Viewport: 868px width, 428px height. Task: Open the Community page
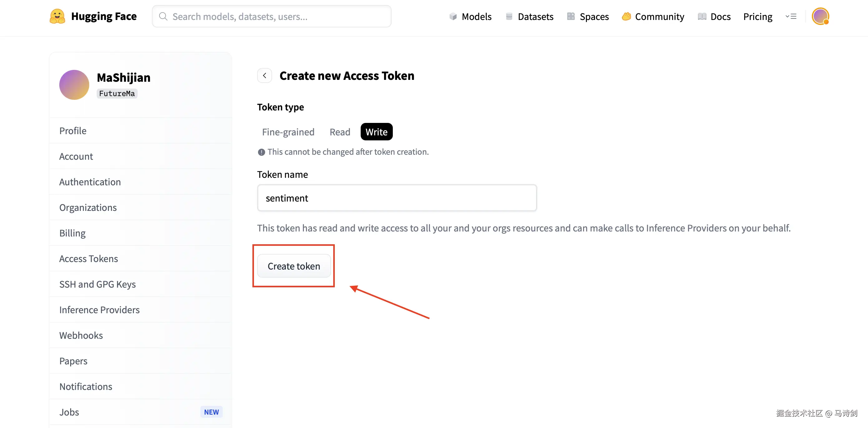[x=653, y=17]
